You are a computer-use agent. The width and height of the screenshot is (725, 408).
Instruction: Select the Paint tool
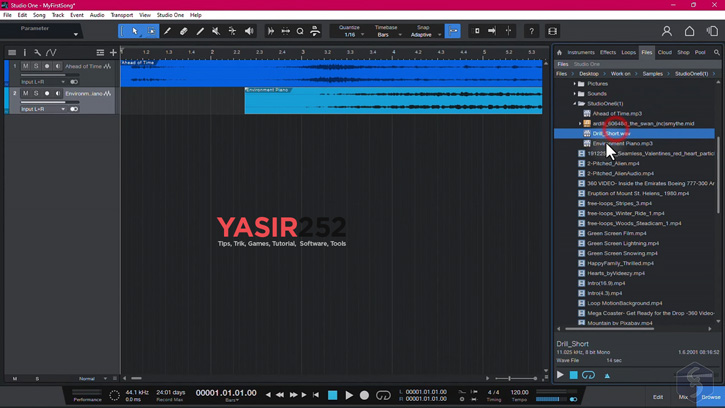coord(200,31)
